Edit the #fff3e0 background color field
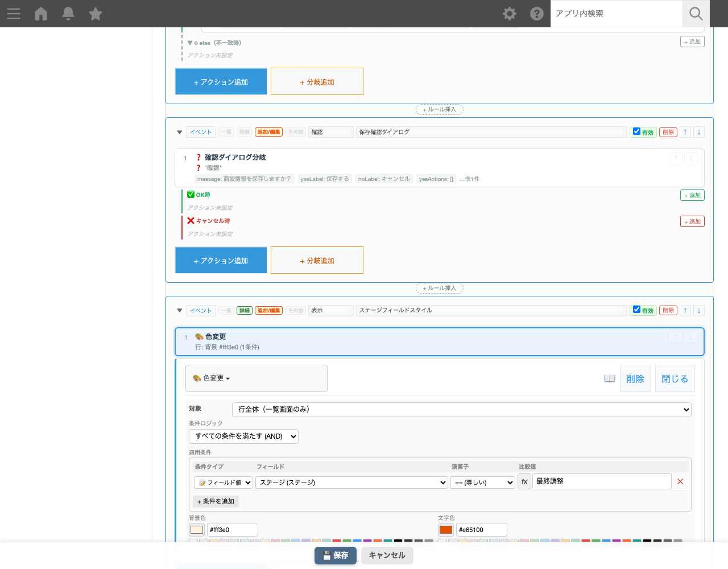This screenshot has height=569, width=728. [233, 530]
